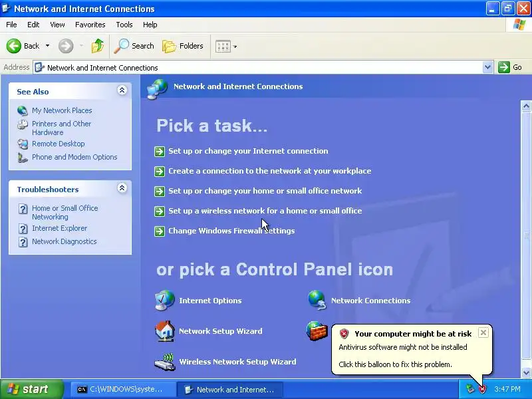Click arrow icon beside wireless network task
Screen dimensions: 532x399
pyautogui.click(x=160, y=211)
